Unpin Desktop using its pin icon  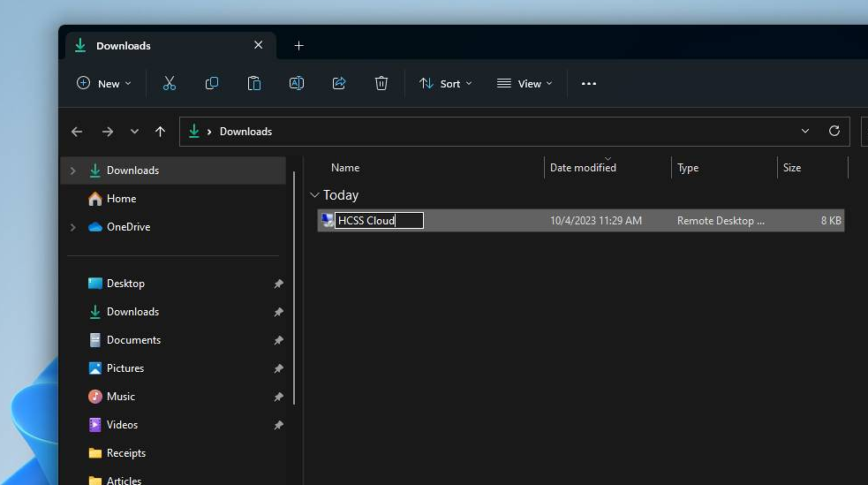point(278,284)
